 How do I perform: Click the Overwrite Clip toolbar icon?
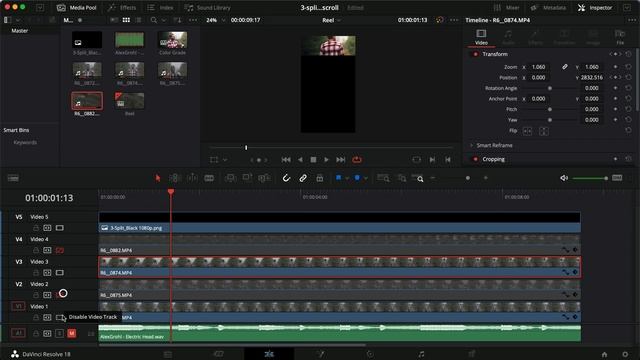247,178
